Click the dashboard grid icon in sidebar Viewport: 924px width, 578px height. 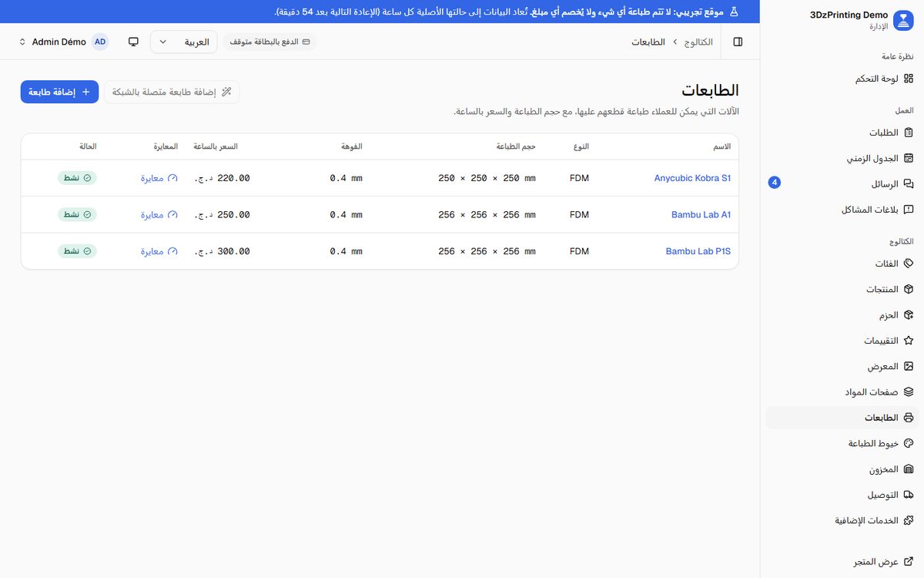pos(909,79)
